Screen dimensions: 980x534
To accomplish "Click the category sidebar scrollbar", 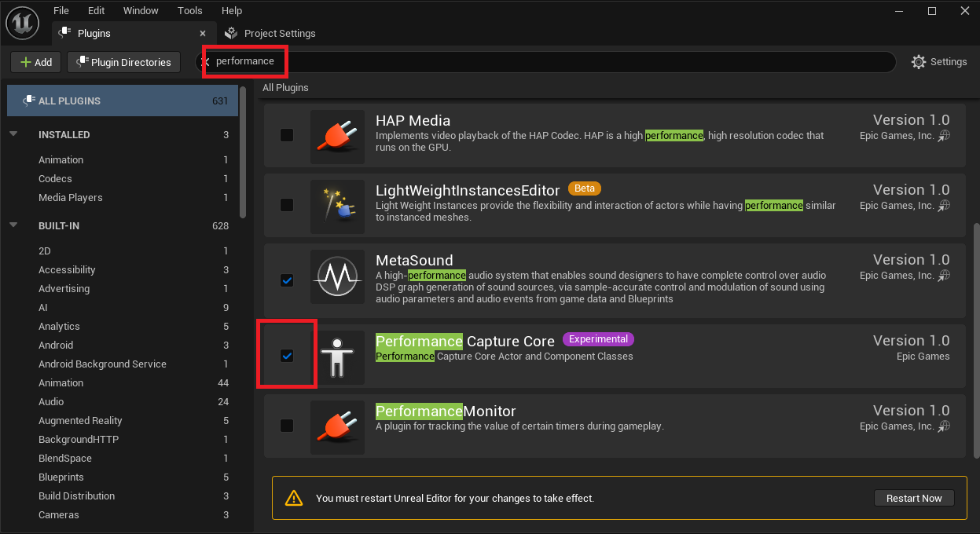I will pos(244,153).
